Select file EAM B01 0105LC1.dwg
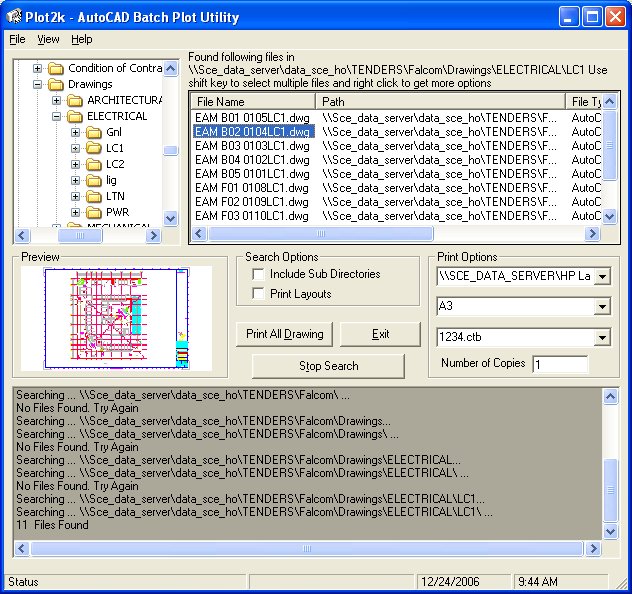This screenshot has height=594, width=632. [252, 118]
